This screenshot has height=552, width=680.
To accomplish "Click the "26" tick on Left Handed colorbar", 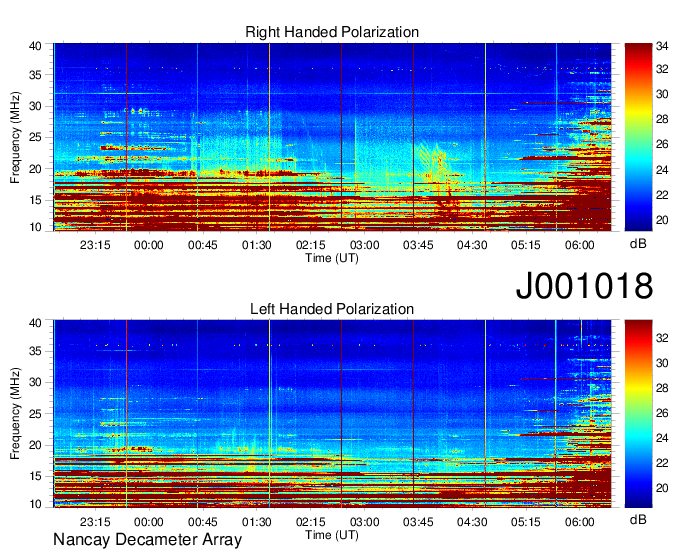I will (662, 413).
